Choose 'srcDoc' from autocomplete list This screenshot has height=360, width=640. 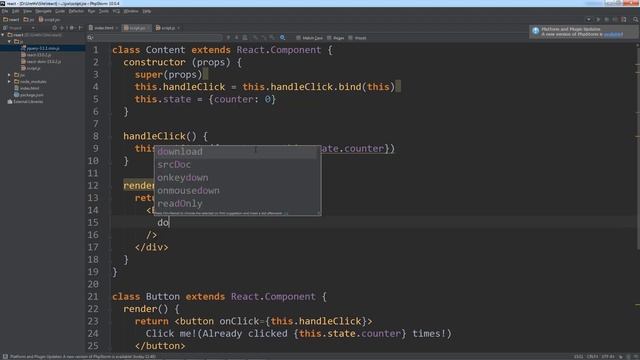click(x=237, y=164)
